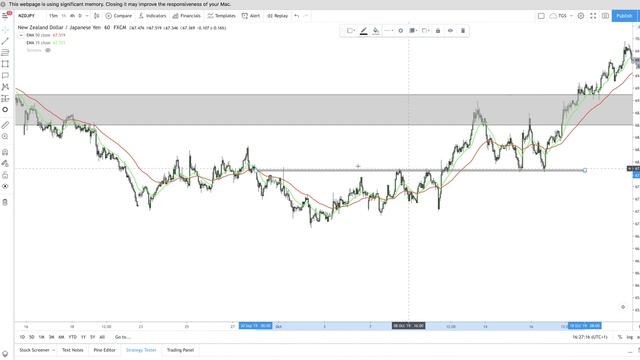Open the ideas lightbulb at bottom left
The image size is (640, 360).
pos(5,354)
